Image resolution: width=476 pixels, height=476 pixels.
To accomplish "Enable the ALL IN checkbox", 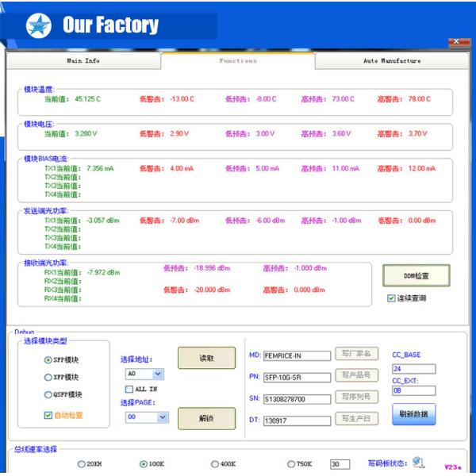I will tap(129, 389).
